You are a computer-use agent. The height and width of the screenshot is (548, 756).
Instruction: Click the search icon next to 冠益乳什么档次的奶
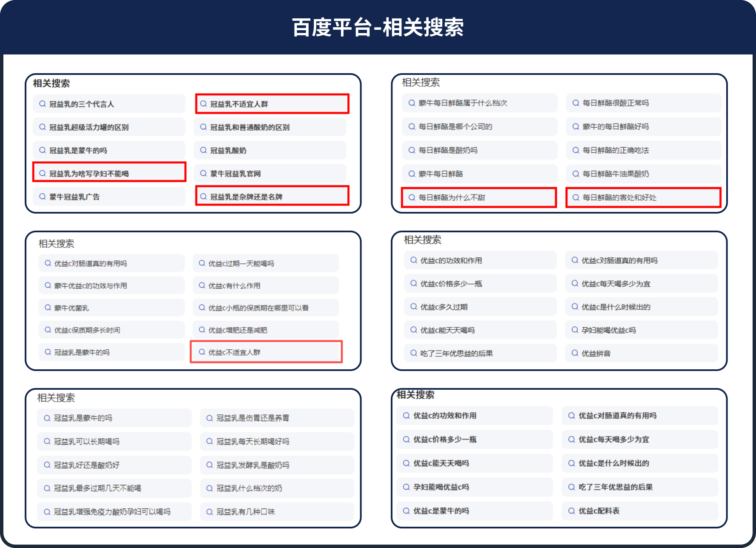[209, 488]
